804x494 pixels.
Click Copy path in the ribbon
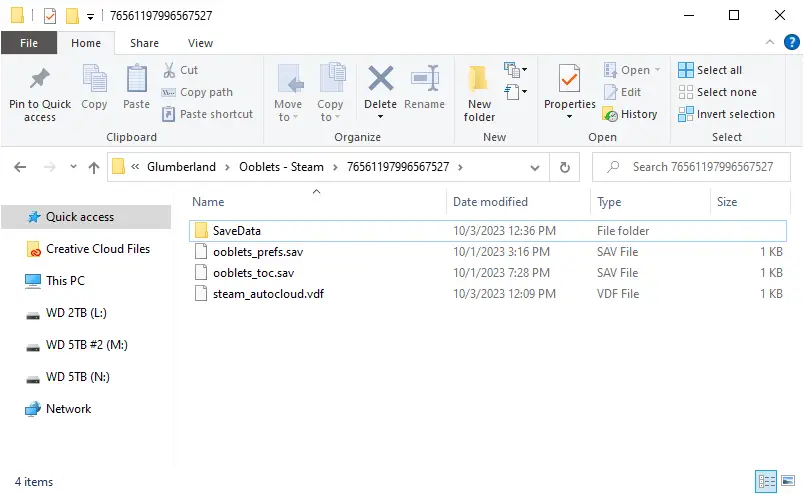pos(197,92)
